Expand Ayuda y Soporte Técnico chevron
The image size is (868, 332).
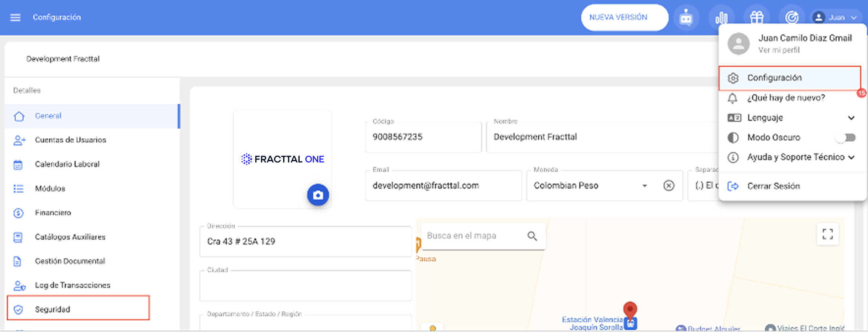(851, 157)
